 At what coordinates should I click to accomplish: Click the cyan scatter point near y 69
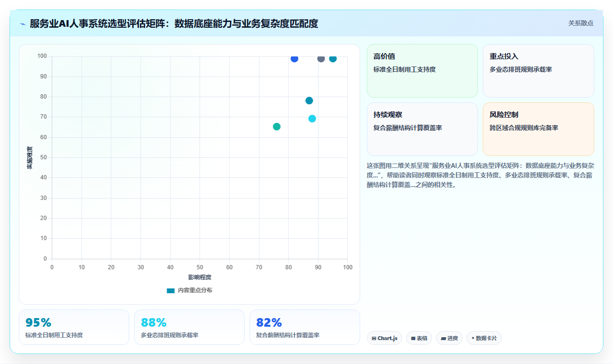[x=312, y=119]
